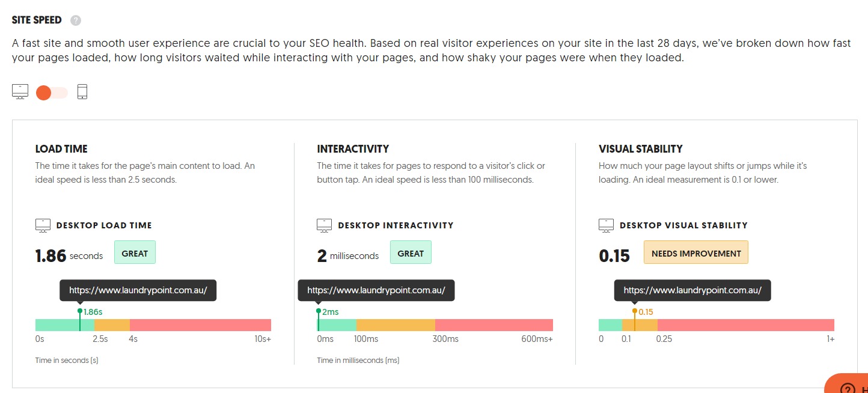
Task: Click the green segment of the visual stability bar
Action: (610, 325)
